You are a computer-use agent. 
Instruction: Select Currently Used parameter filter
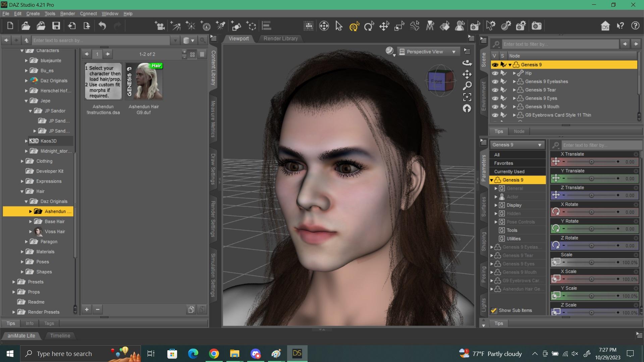(x=509, y=172)
